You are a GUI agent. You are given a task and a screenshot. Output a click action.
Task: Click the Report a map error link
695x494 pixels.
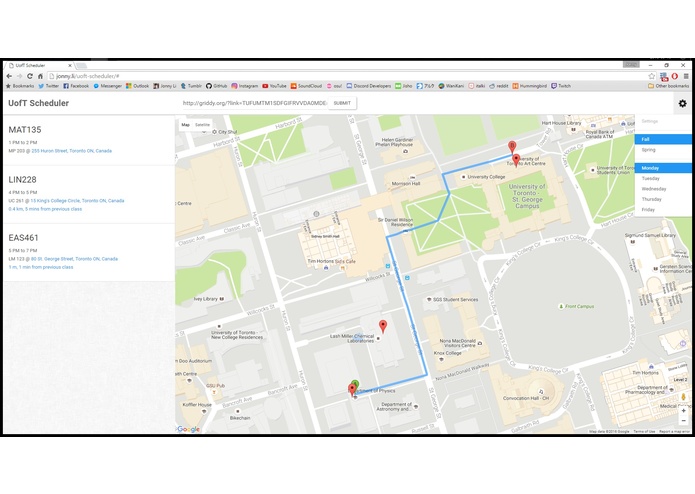pos(674,432)
